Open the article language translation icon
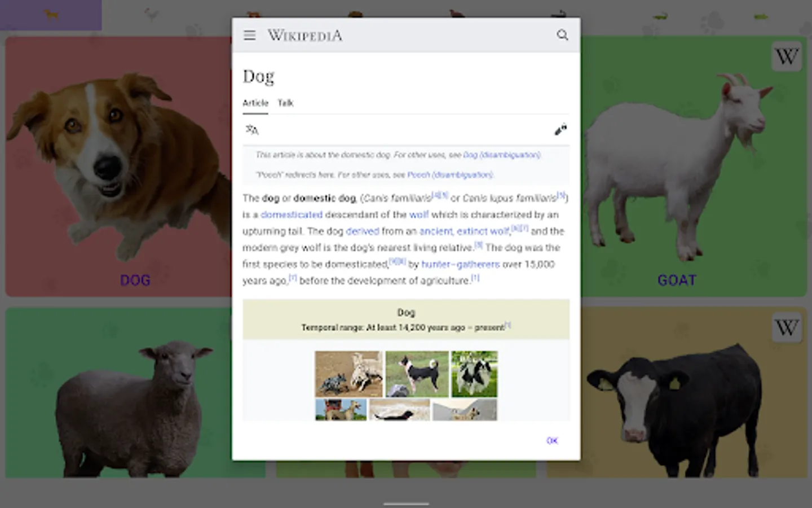Viewport: 812px width, 508px height. (252, 130)
